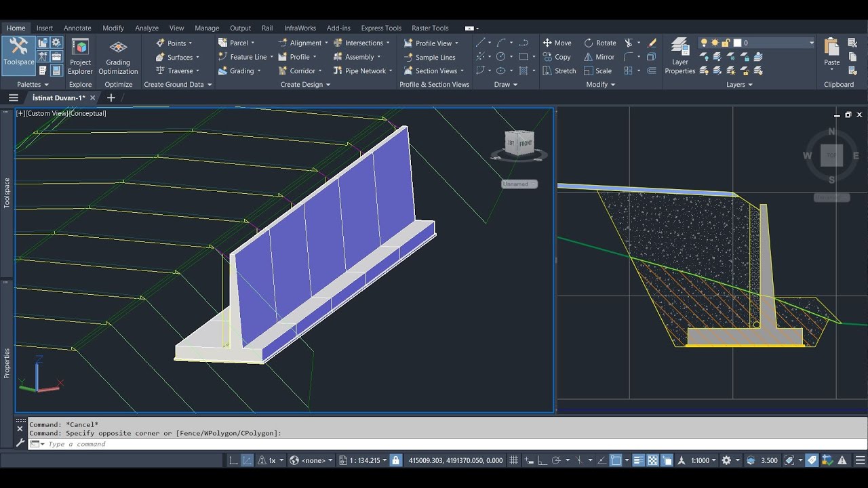Select the Scale tool
This screenshot has width=868, height=488.
597,70
